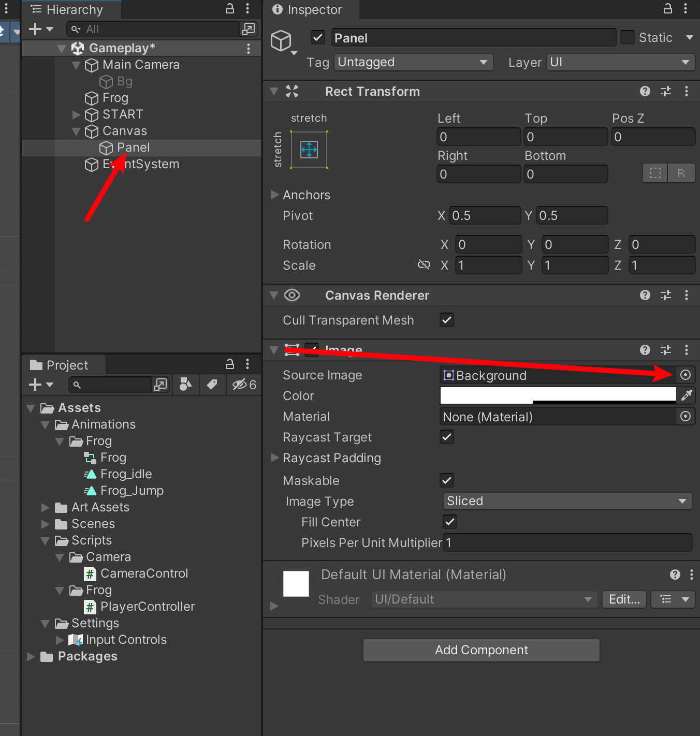Toggle constrained proportions scale link
Image resolution: width=700 pixels, height=736 pixels.
point(424,265)
